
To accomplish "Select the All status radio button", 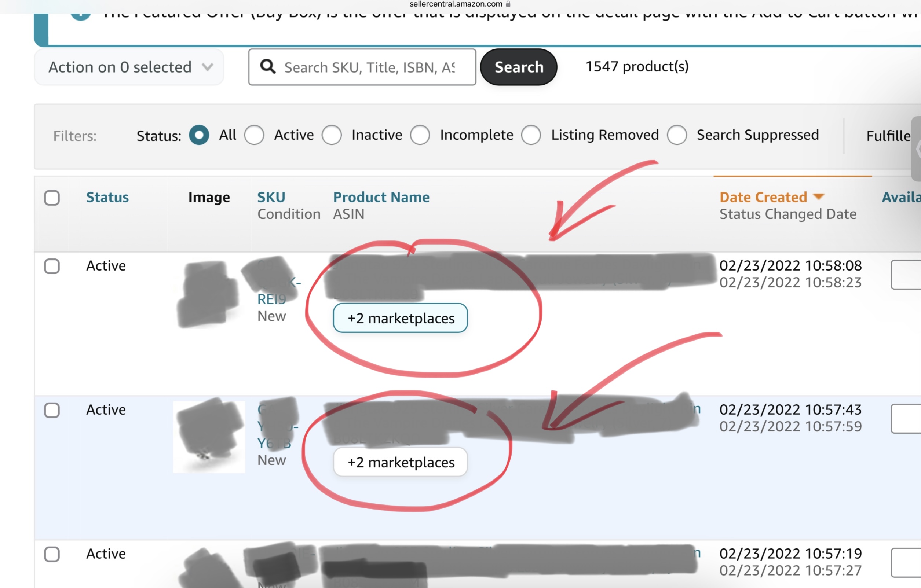I will point(199,135).
